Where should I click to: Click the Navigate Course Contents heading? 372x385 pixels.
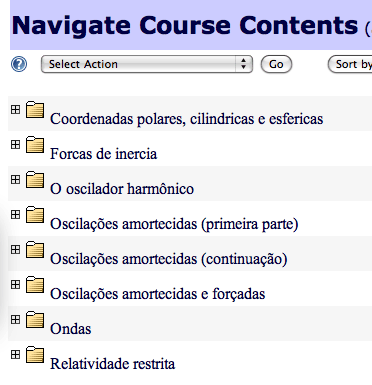pyautogui.click(x=185, y=26)
